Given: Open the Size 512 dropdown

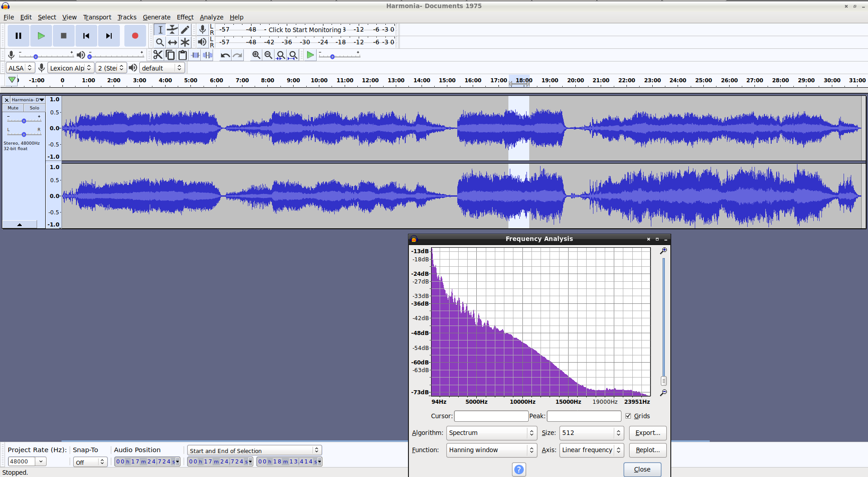Looking at the screenshot, I should (592, 433).
